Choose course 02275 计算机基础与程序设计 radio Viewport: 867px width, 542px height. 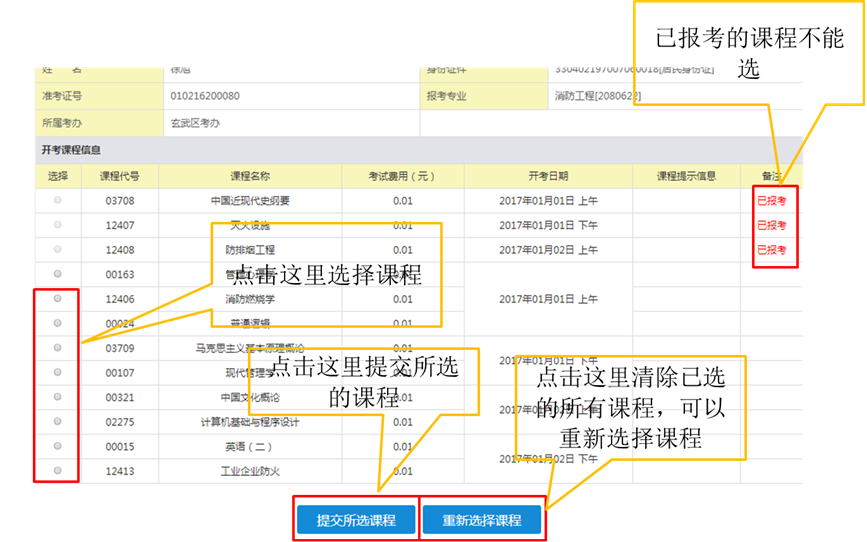tap(57, 421)
